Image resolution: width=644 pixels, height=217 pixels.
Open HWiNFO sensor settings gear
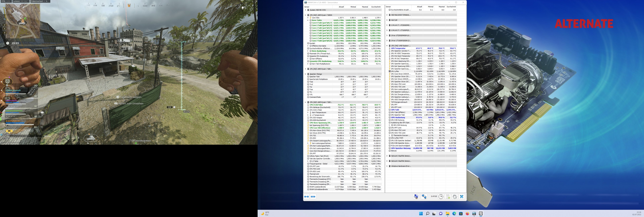click(455, 197)
